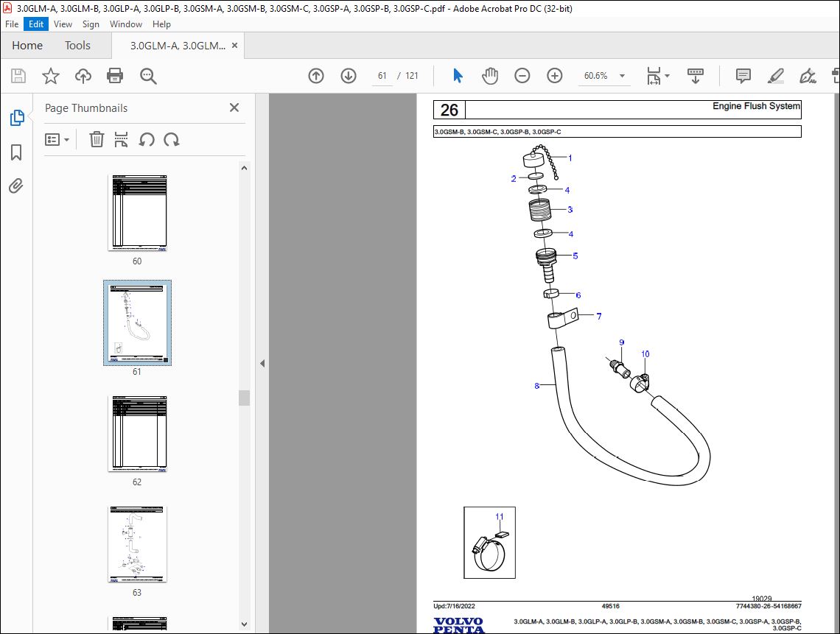Go to next page arrow
This screenshot has width=840, height=634.
coord(349,76)
